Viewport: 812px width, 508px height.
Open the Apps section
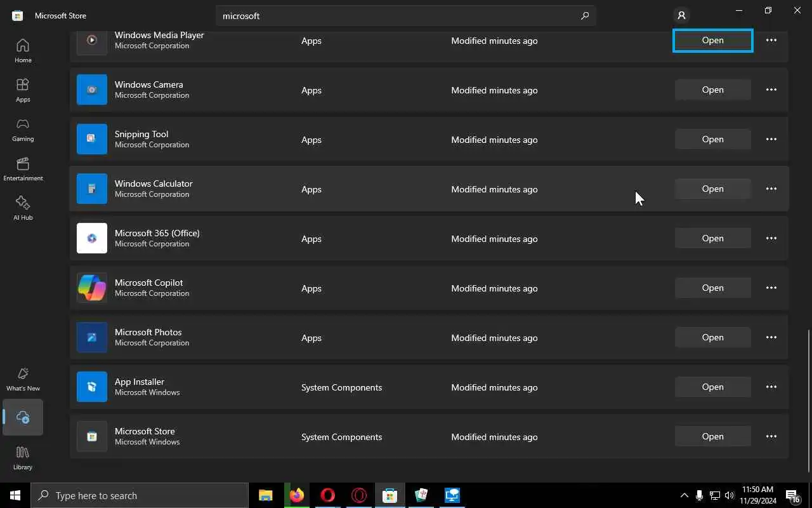(23, 90)
